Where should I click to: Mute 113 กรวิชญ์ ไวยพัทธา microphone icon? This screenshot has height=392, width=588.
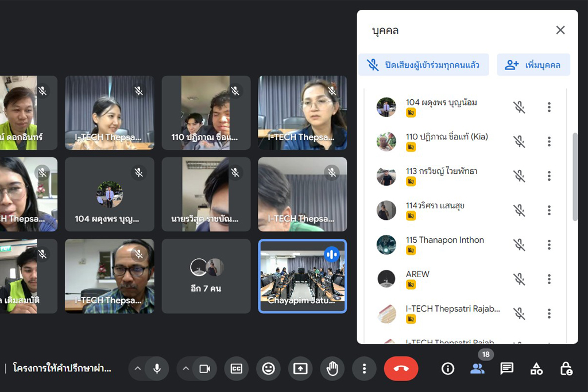[x=519, y=176]
